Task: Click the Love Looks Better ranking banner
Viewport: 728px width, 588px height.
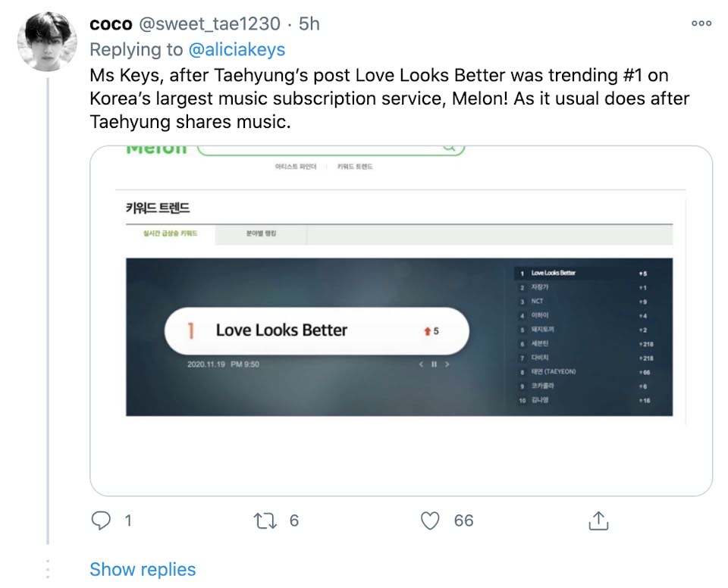Action: tap(316, 330)
